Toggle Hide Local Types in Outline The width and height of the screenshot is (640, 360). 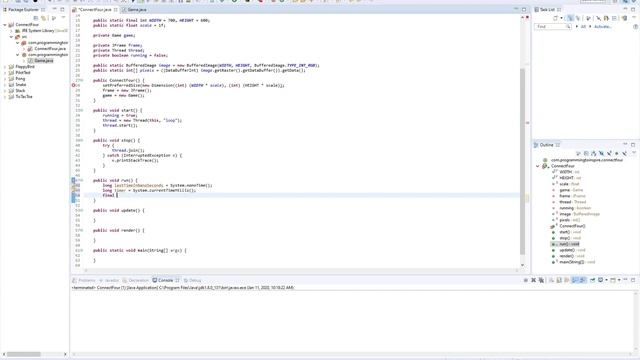[x=624, y=153]
